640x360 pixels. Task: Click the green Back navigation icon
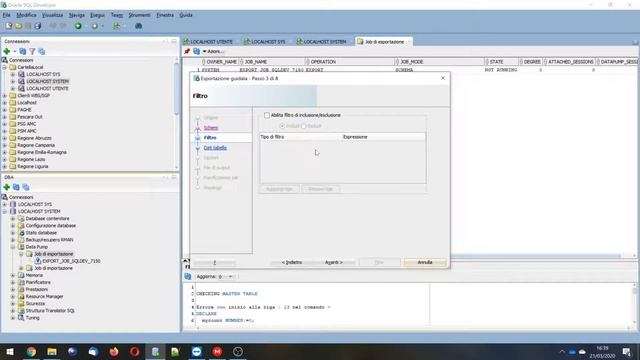(78, 26)
